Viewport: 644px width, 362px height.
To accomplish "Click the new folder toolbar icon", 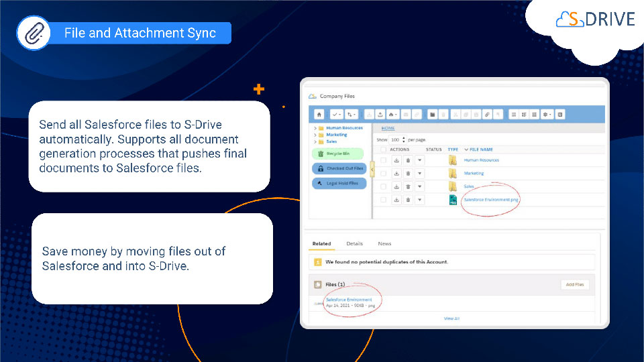I will 432,115.
